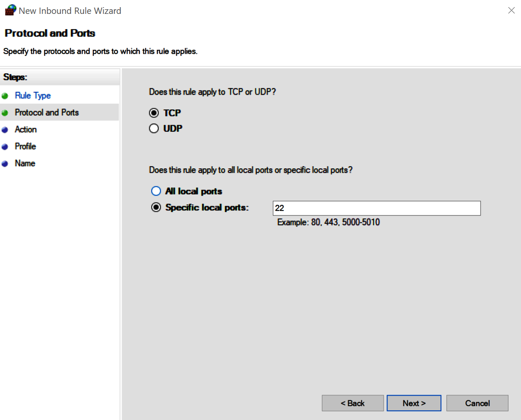This screenshot has width=521, height=420.
Task: Open the Profile step
Action: point(25,146)
